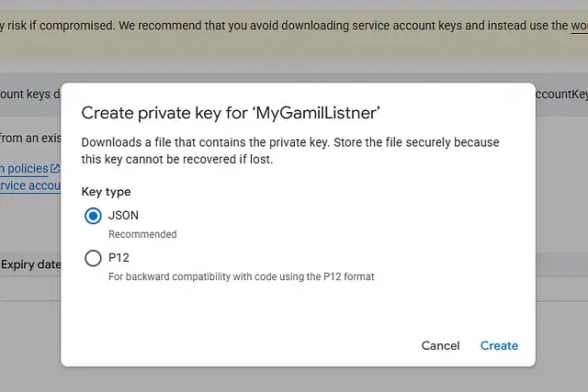Click the Key type heading
The image size is (588, 392).
pos(107,192)
